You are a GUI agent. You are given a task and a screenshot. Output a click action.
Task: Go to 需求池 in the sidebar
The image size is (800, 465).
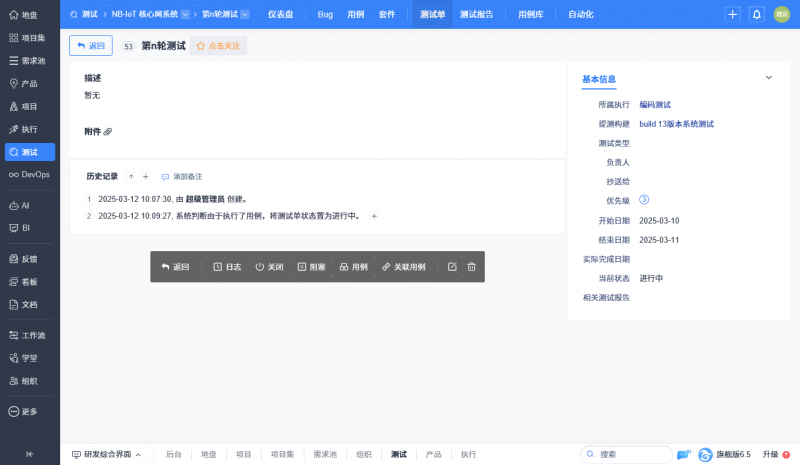tap(29, 61)
